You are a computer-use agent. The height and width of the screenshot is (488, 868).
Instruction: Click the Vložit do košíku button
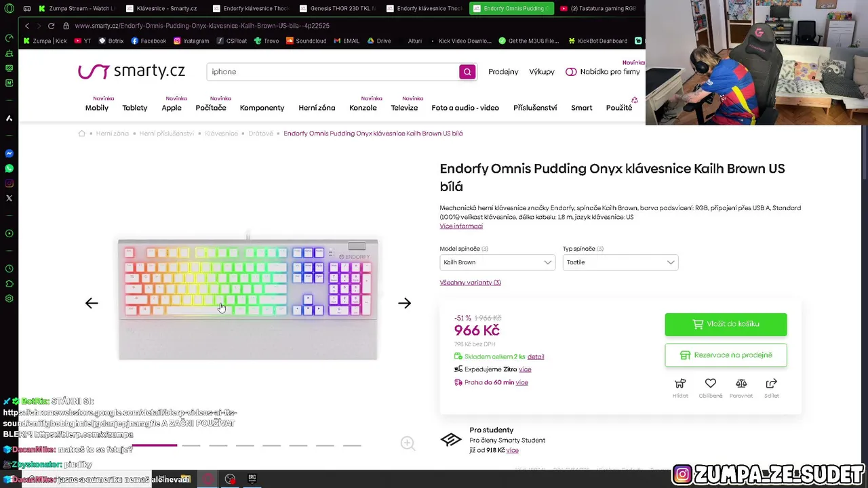click(726, 324)
